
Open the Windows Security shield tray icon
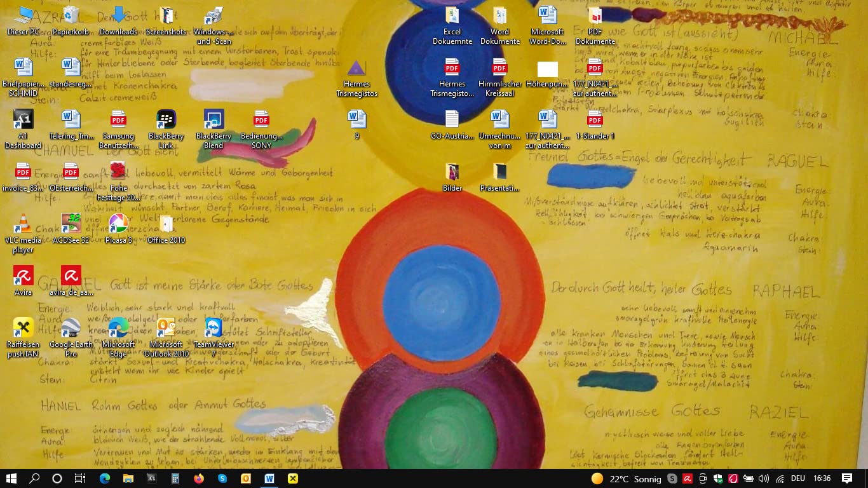(x=718, y=478)
